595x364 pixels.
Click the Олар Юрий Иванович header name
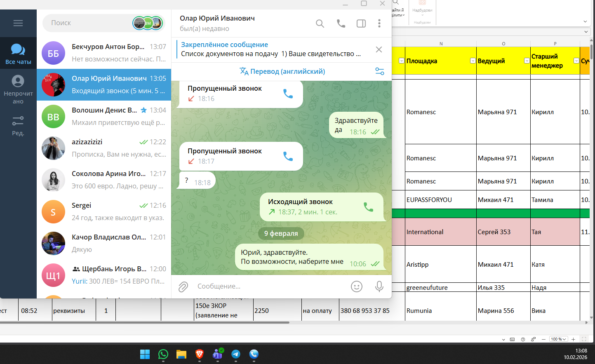[217, 18]
